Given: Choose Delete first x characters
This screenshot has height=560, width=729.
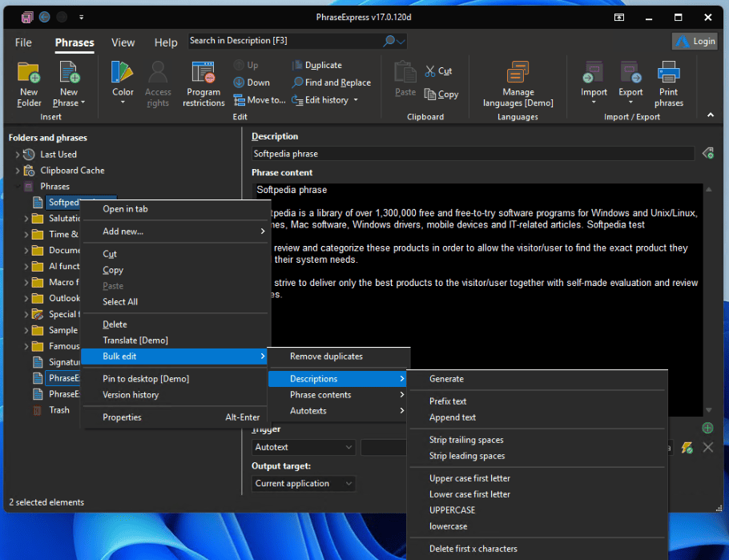Looking at the screenshot, I should (537, 549).
